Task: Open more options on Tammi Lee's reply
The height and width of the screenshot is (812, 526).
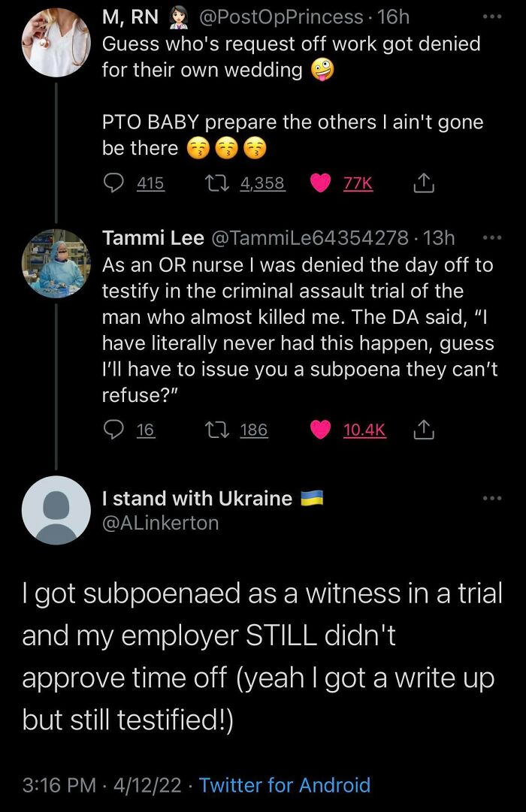Action: point(492,237)
